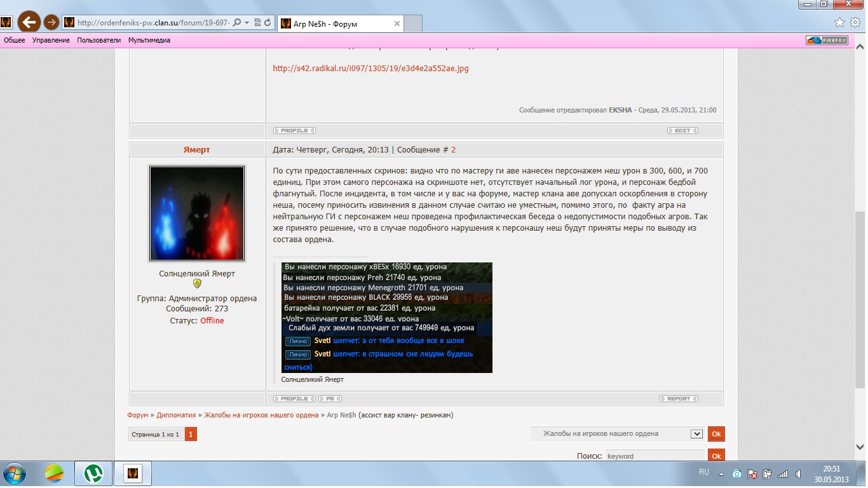The width and height of the screenshot is (868, 488).
Task: Click the refresh icon in address bar
Action: tap(268, 23)
